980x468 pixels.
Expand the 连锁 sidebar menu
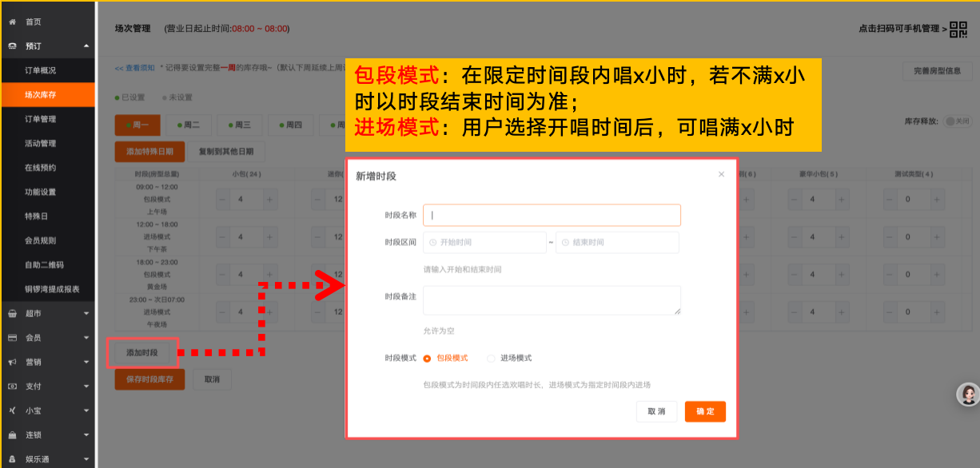click(x=86, y=435)
